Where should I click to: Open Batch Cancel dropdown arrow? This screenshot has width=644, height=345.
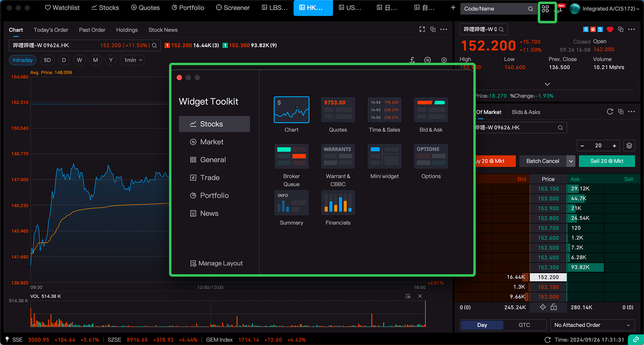coord(571,161)
